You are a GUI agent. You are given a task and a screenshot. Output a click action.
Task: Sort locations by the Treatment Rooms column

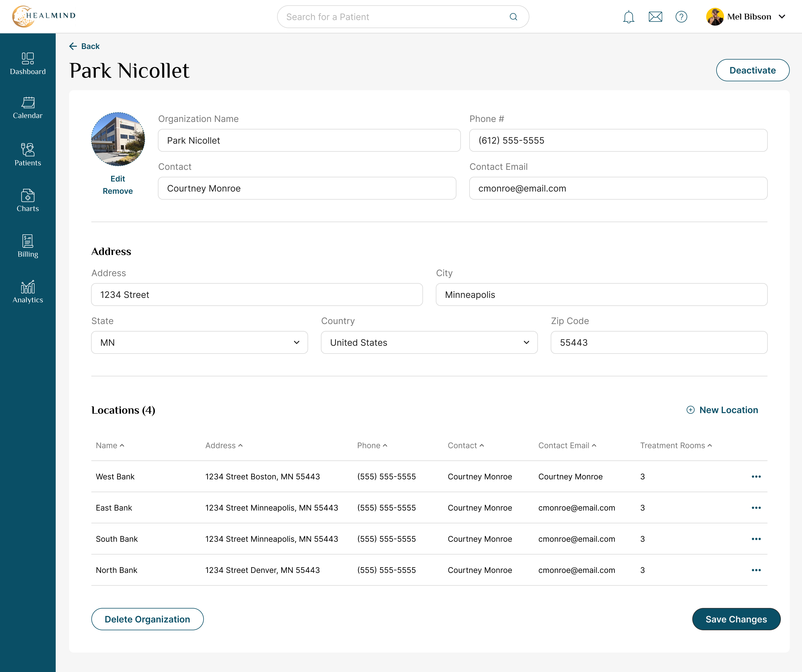click(676, 446)
